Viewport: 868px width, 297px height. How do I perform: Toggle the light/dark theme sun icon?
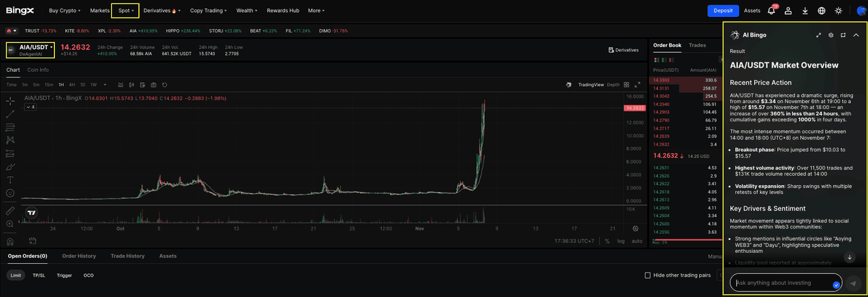click(x=839, y=11)
